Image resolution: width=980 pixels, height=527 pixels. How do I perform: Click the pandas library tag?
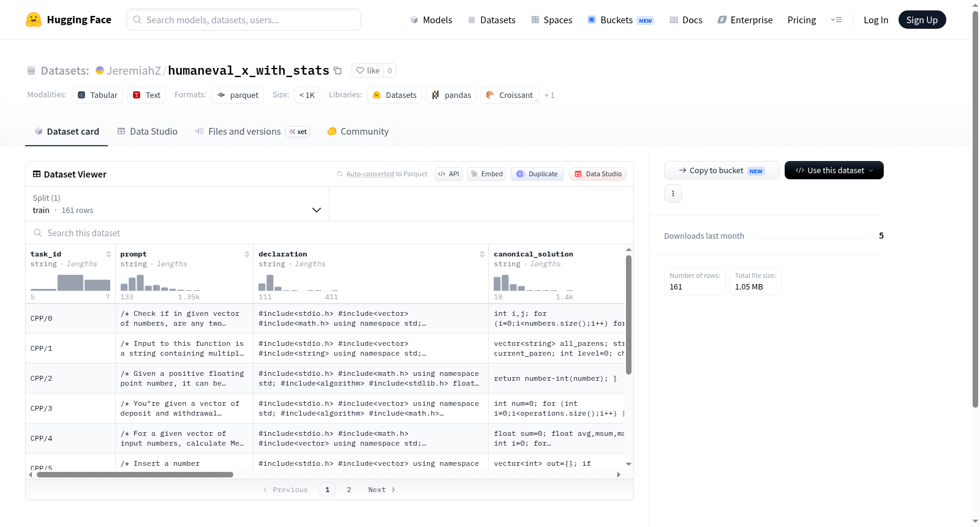pos(451,95)
